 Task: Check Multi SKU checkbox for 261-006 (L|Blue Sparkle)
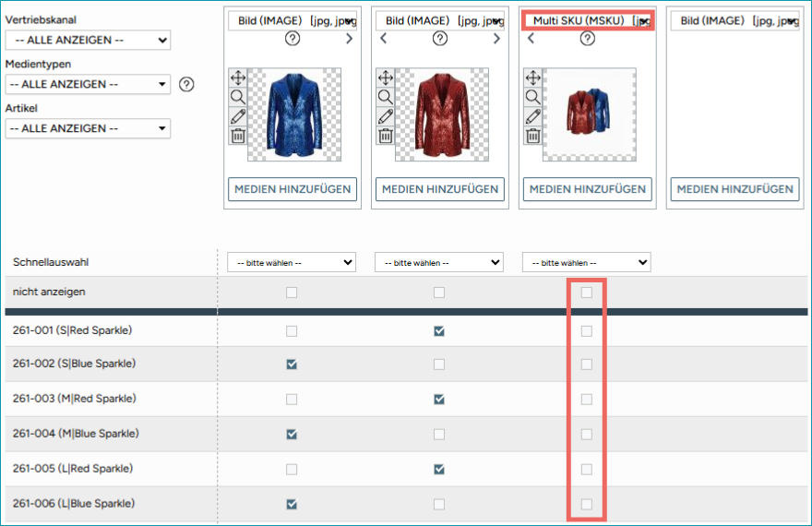(586, 504)
